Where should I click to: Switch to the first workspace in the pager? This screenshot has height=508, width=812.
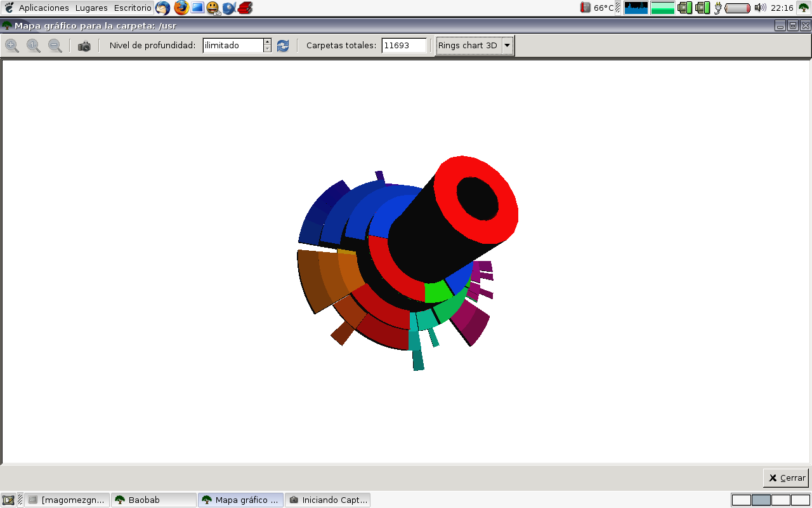coord(741,500)
